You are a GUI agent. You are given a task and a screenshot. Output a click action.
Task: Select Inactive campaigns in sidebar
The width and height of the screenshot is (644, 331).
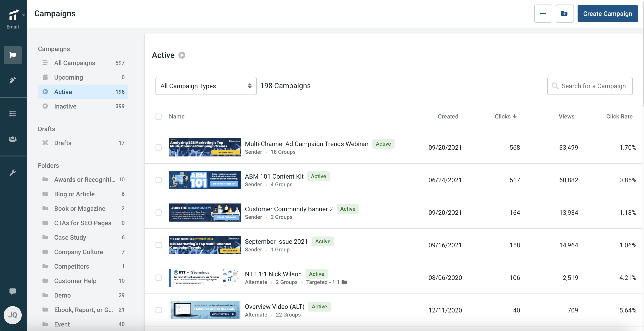pyautogui.click(x=65, y=106)
